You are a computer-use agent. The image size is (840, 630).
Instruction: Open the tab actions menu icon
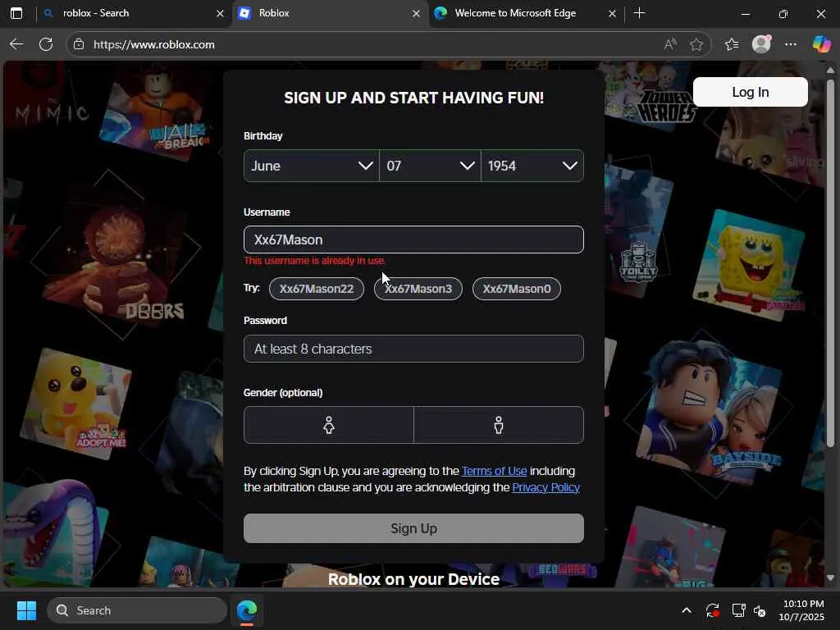point(16,13)
